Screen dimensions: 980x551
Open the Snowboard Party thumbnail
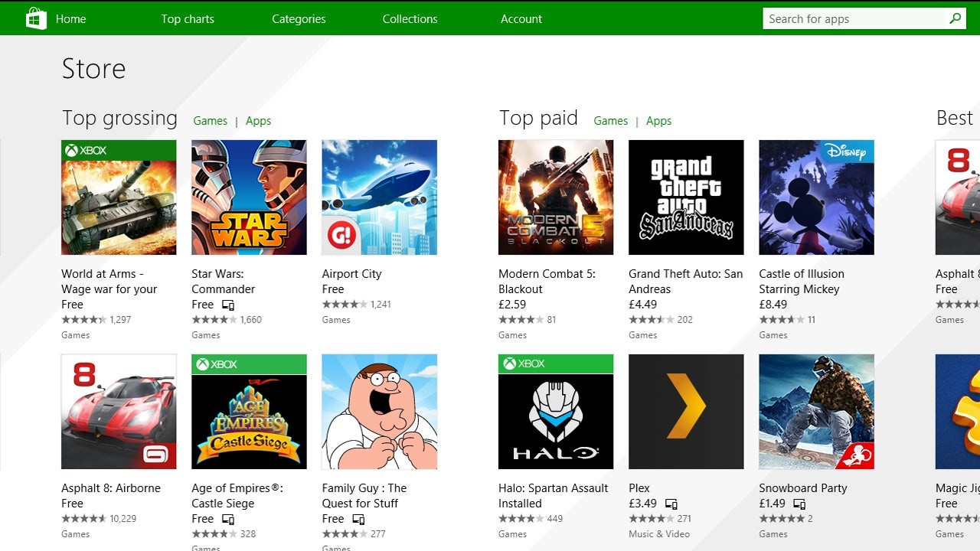coord(816,412)
